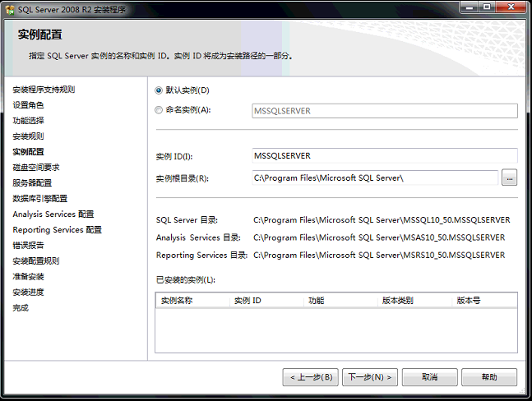
Task: Open the browse (...) button for root directory
Action: [x=509, y=177]
